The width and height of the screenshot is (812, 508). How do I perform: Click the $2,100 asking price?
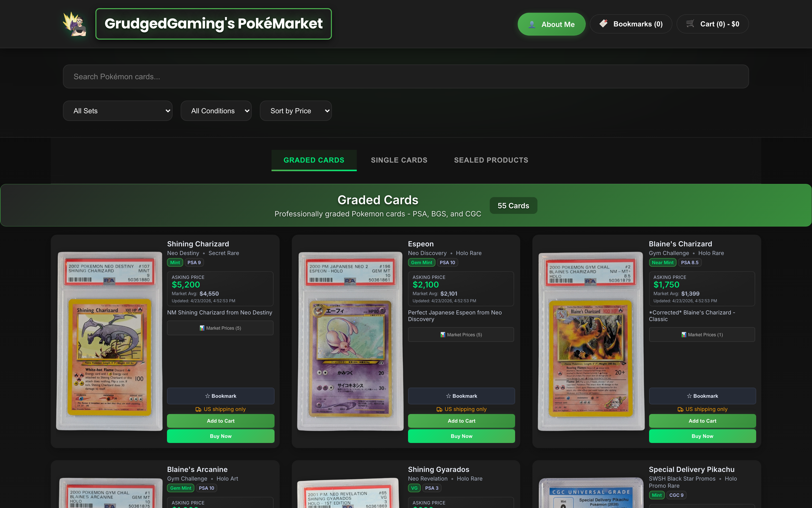(426, 284)
